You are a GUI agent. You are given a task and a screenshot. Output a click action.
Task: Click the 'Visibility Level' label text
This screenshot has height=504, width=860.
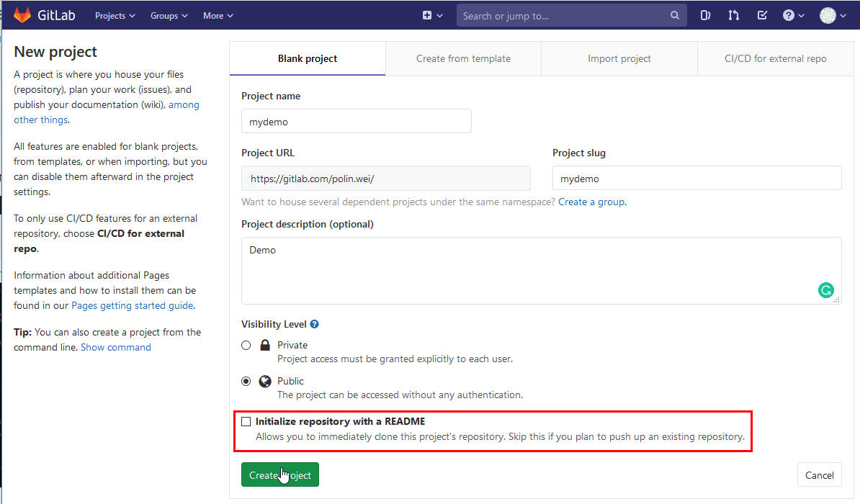tap(274, 324)
